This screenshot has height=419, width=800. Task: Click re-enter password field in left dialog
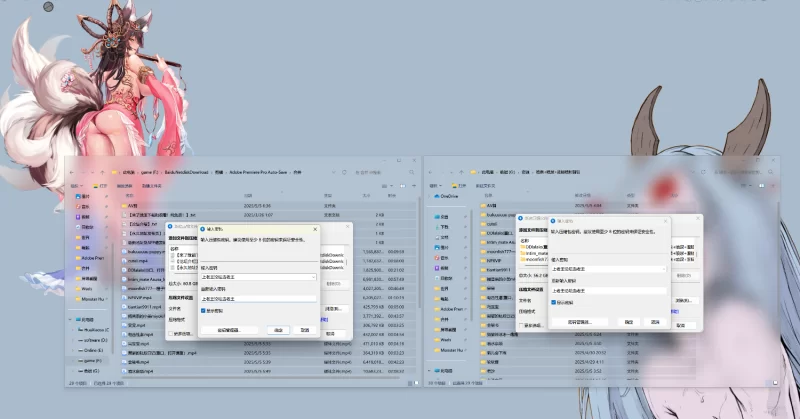point(259,299)
